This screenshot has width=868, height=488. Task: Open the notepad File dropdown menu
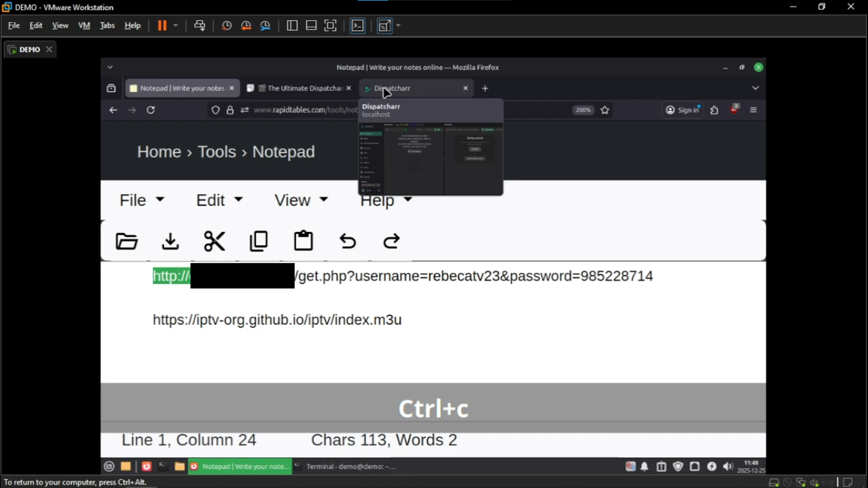coord(142,200)
